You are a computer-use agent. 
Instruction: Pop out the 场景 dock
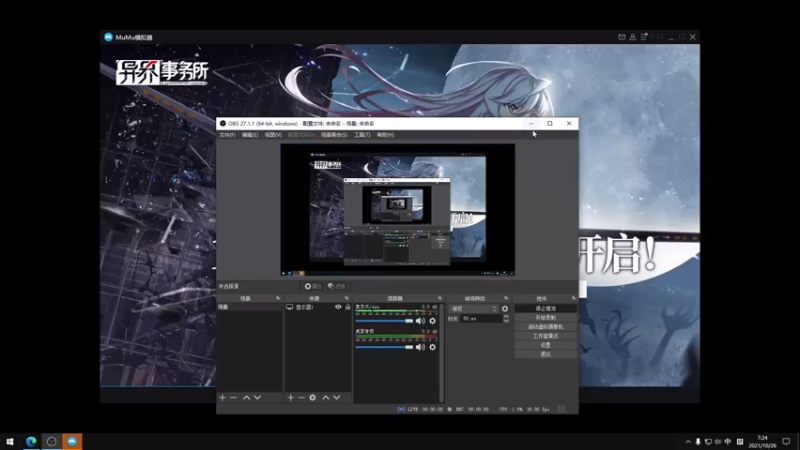[x=278, y=298]
